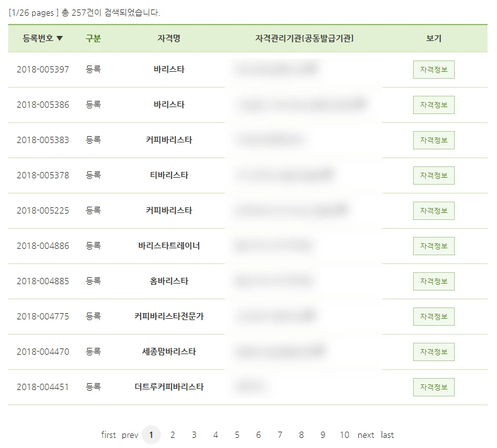
Task: Go to page 5 of results
Action: (x=237, y=435)
